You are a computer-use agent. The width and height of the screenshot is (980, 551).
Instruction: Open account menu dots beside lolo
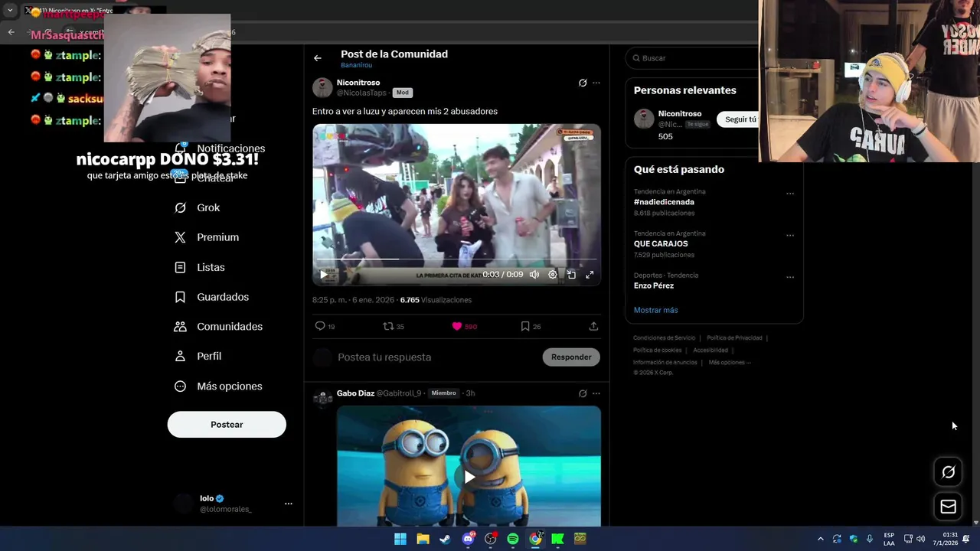tap(289, 504)
